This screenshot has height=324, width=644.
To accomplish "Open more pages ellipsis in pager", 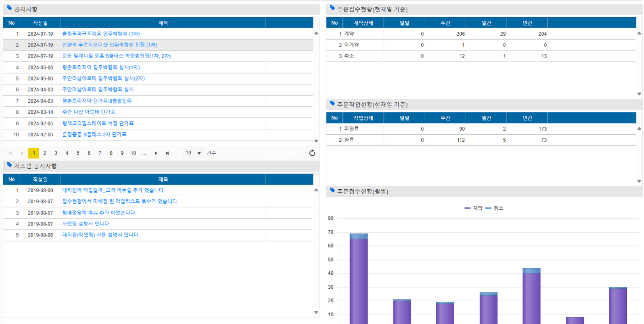I will (144, 153).
